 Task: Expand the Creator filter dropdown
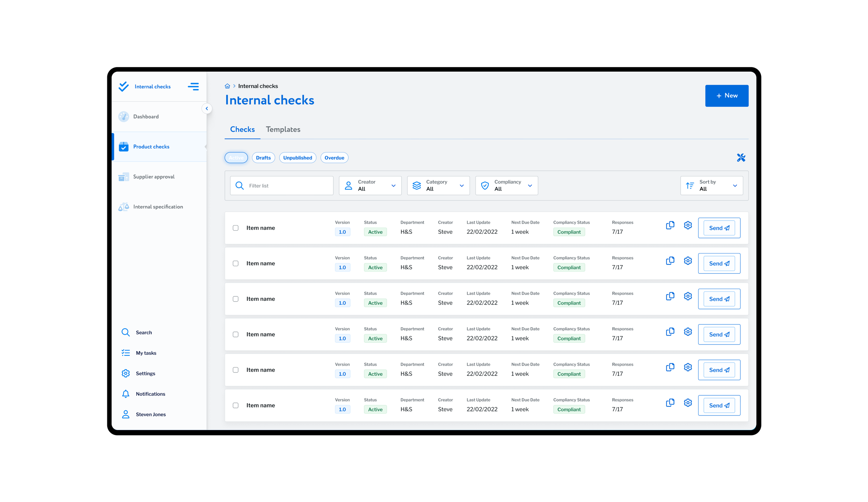tap(370, 186)
